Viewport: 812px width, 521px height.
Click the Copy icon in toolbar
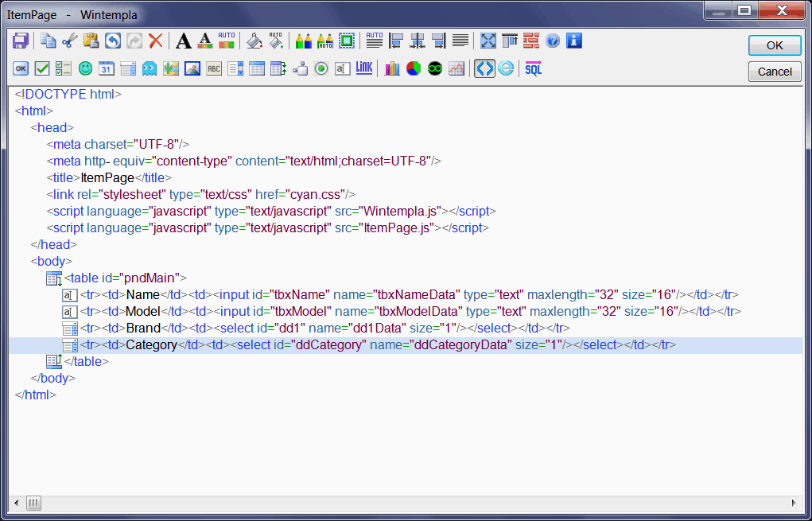[x=49, y=41]
